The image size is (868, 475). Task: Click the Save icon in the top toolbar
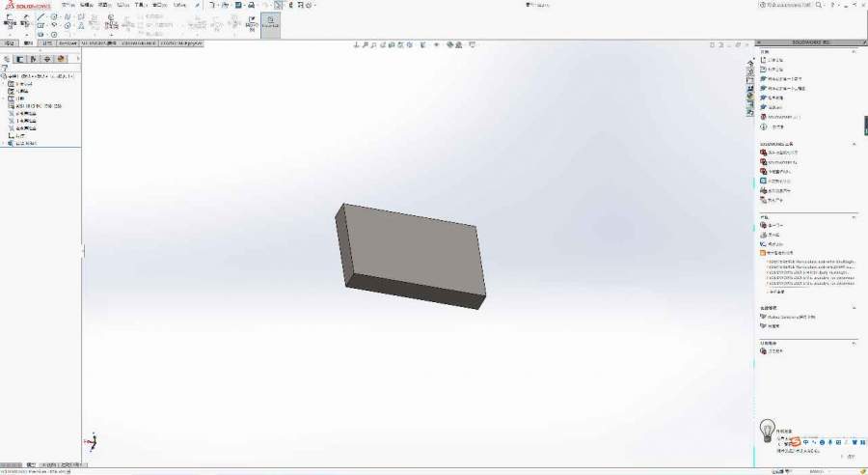coord(238,5)
